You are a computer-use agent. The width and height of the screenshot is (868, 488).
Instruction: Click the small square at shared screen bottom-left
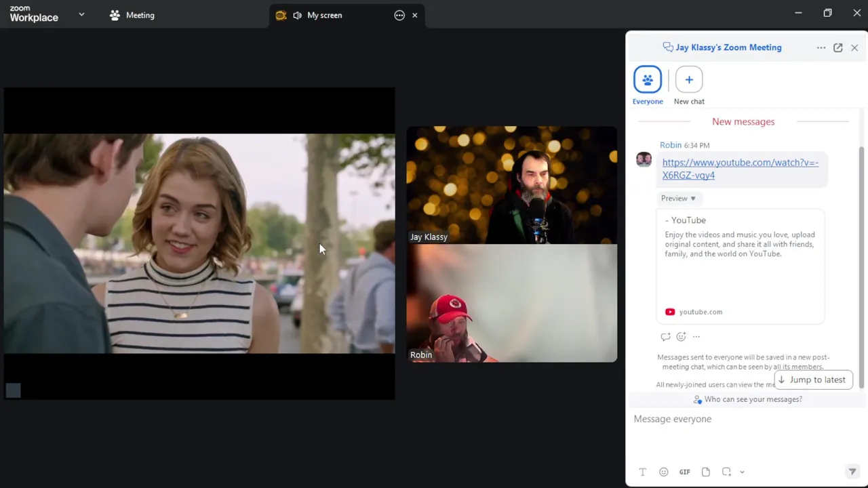pyautogui.click(x=13, y=390)
